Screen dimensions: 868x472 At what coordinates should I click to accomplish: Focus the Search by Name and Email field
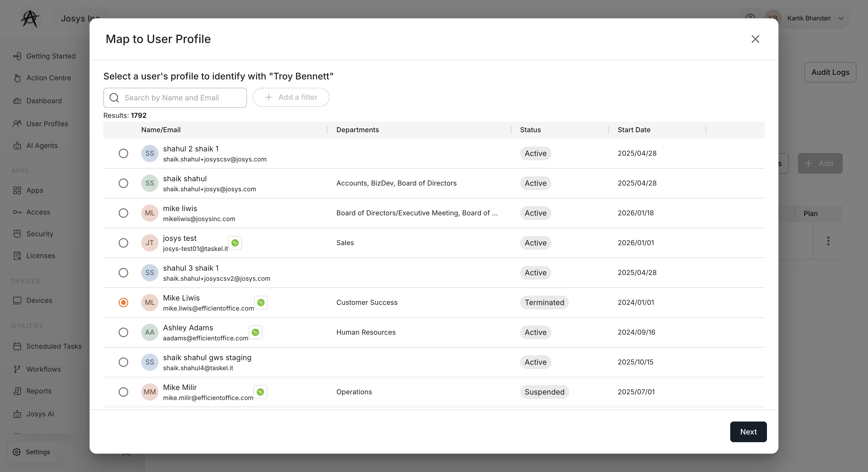(175, 97)
